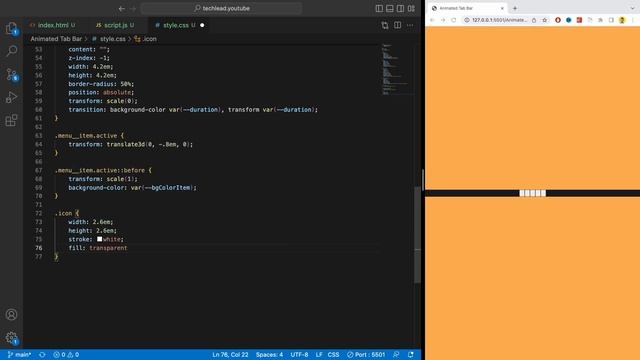Viewport: 640px width, 360px height.
Task: Click UTF-8 encoding in status bar
Action: [x=299, y=355]
